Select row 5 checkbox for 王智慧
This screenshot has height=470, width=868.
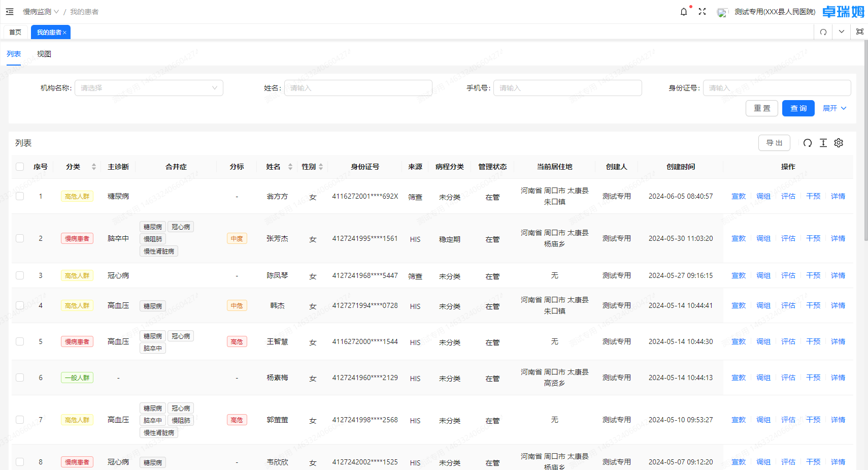[x=20, y=341]
